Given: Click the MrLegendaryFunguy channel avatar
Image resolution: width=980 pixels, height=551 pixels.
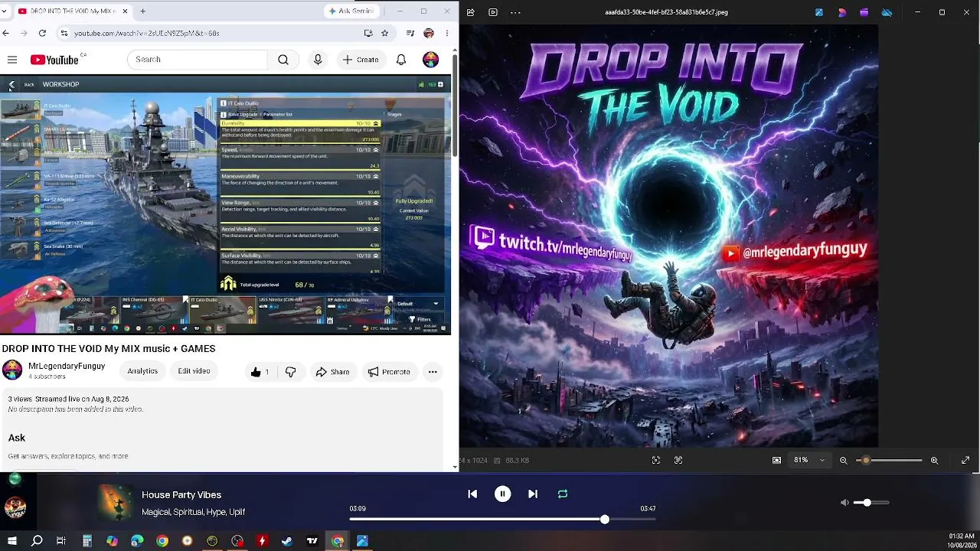Looking at the screenshot, I should [x=12, y=370].
